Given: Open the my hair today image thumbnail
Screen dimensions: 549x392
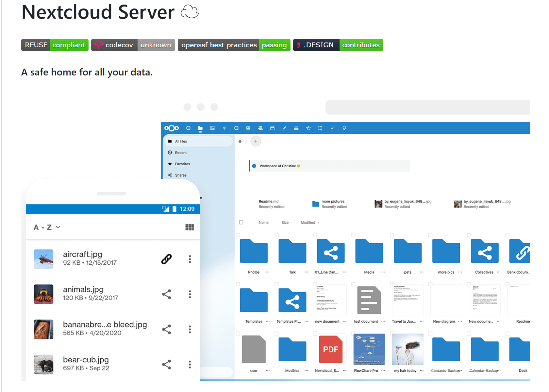Looking at the screenshot, I should (x=408, y=349).
